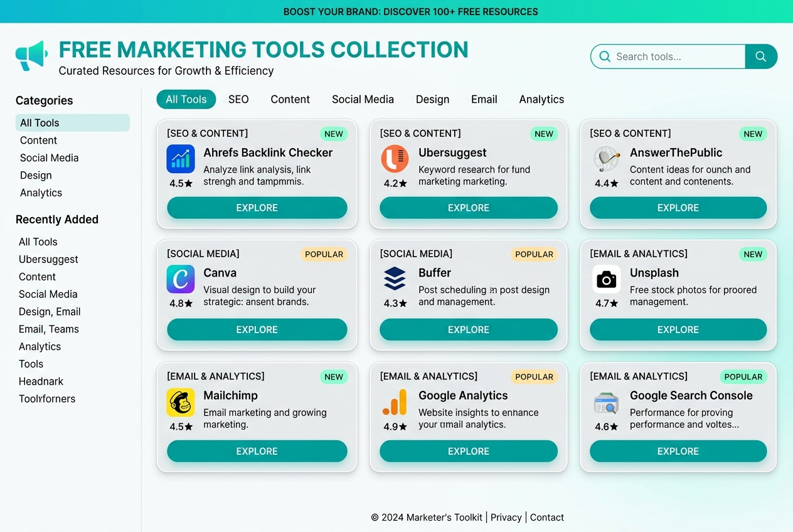Select Social Media under Categories sidebar
793x532 pixels.
pos(49,158)
